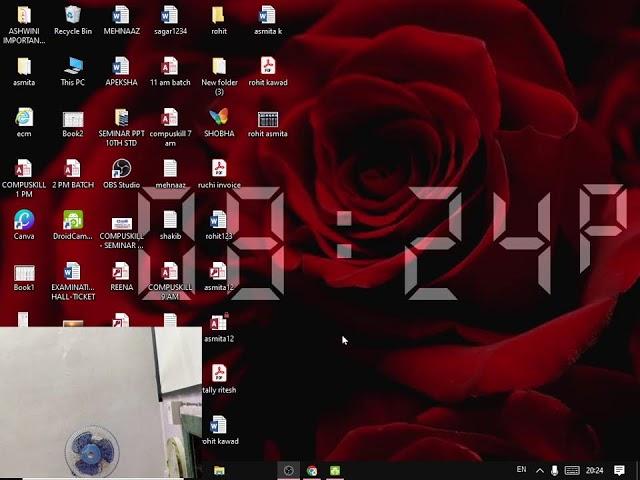Click the webcam preview window with fan
The width and height of the screenshot is (640, 480).
(x=101, y=402)
